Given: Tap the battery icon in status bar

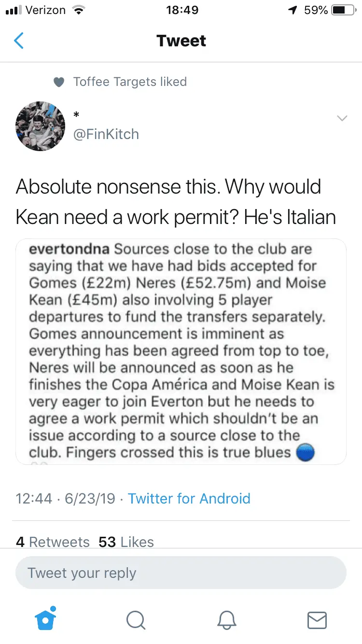Looking at the screenshot, I should 344,10.
